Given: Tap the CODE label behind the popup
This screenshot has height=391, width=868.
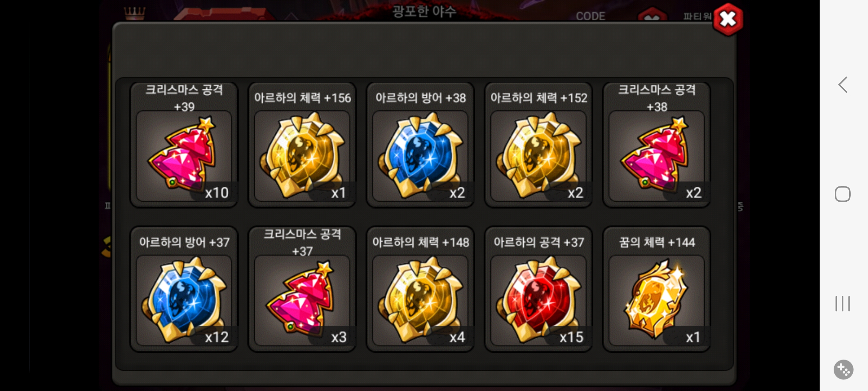Looking at the screenshot, I should pos(591,16).
